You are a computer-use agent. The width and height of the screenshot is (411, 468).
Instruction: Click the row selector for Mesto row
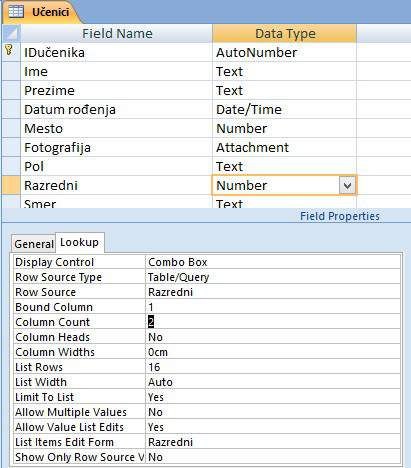pyautogui.click(x=11, y=128)
